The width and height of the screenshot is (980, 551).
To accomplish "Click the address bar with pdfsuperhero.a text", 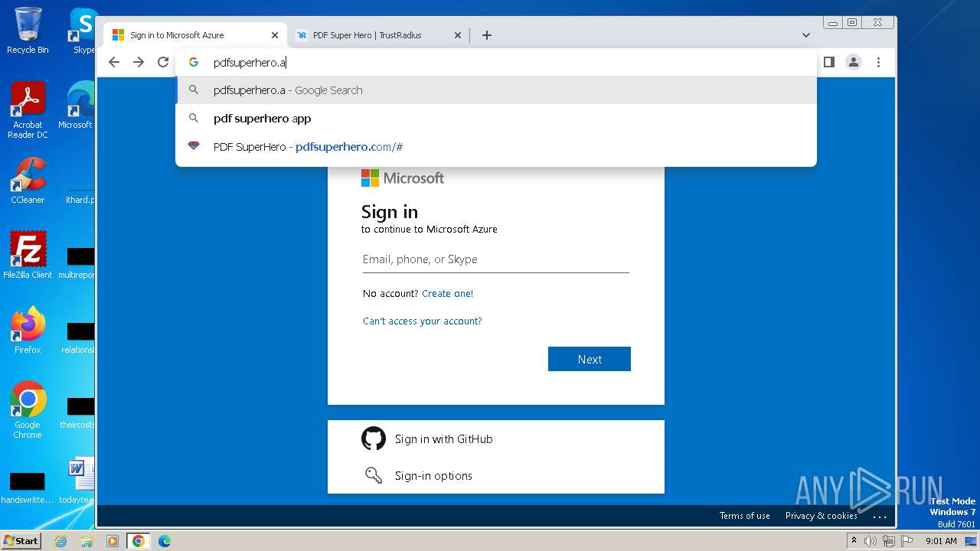I will [x=496, y=63].
